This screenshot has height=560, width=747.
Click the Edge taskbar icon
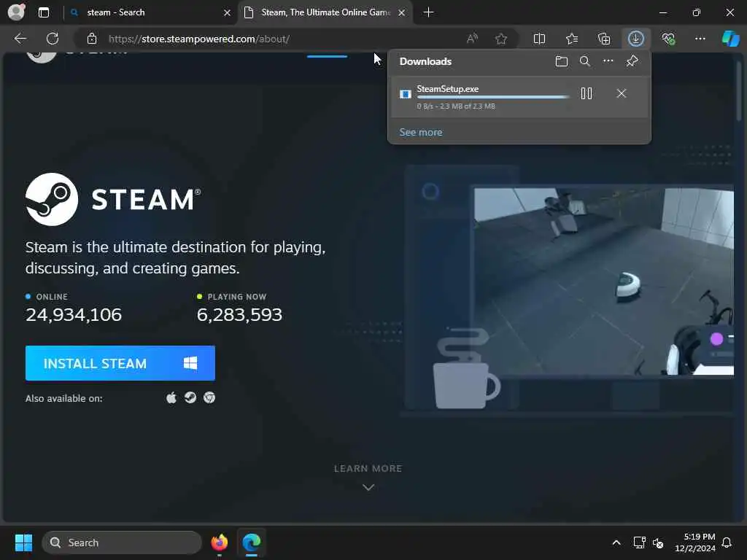click(252, 542)
